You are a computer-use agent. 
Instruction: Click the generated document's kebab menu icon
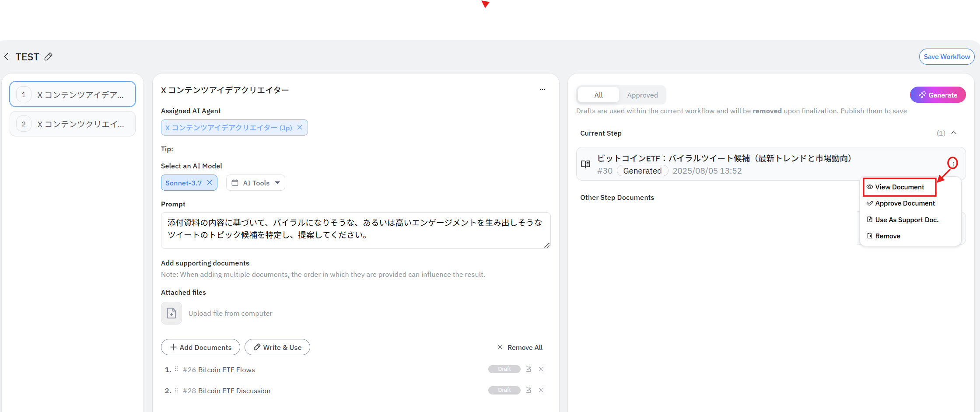952,163
